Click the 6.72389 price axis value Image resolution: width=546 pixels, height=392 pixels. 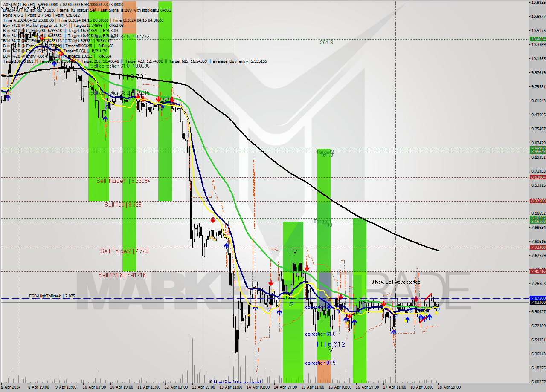(x=538, y=326)
